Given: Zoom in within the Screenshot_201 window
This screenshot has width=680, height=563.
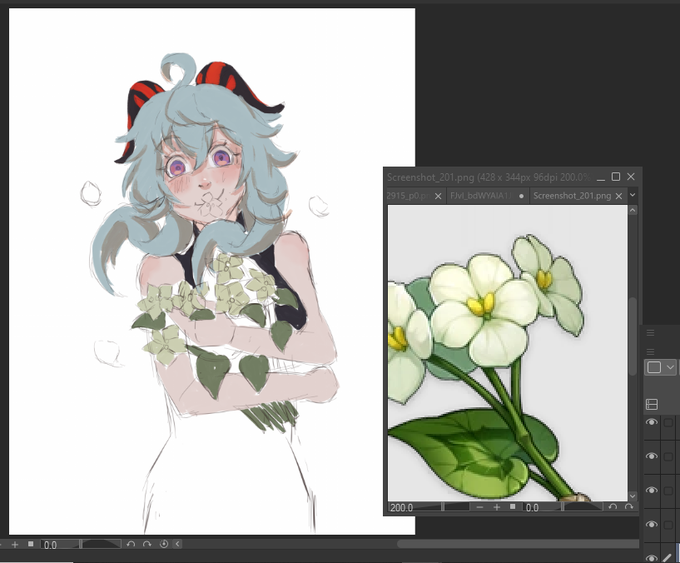Looking at the screenshot, I should pos(497,507).
